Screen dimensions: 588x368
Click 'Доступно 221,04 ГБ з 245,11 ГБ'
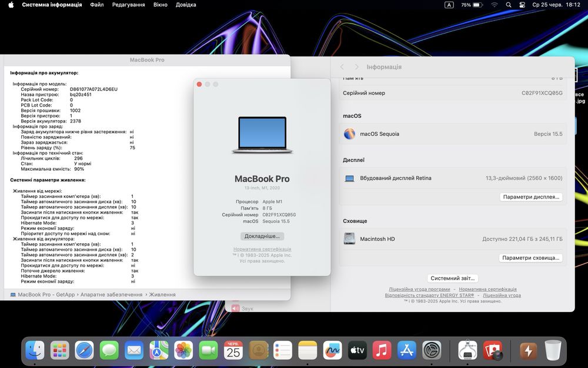(x=522, y=239)
